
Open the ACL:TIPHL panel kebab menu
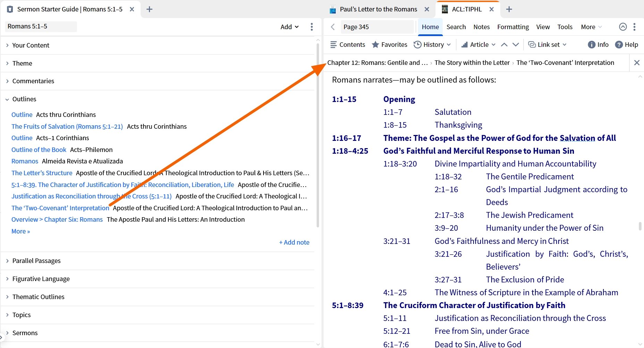pyautogui.click(x=635, y=27)
